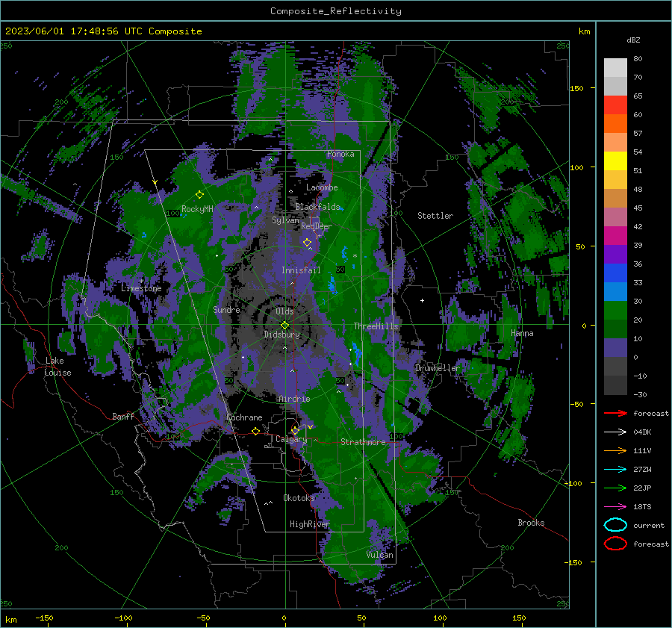Click the yellow radar-center diamond above Didsbury
This screenshot has width=672, height=628.
(x=284, y=326)
